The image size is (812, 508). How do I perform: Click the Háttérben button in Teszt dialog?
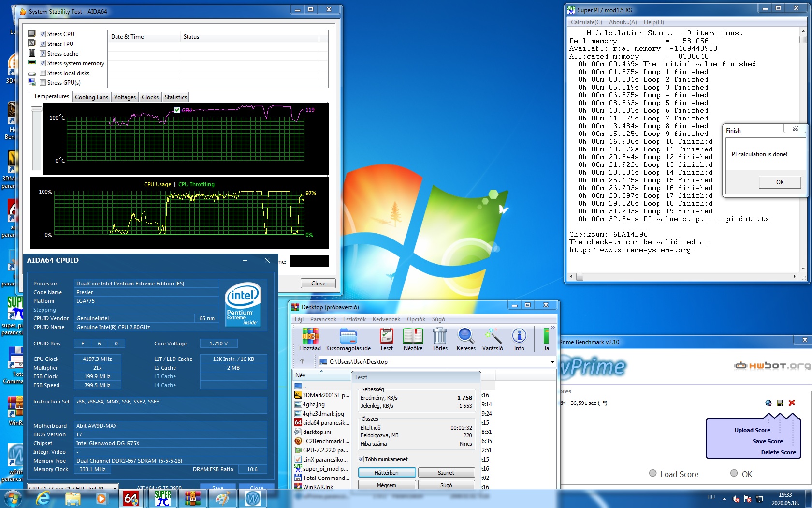click(387, 473)
